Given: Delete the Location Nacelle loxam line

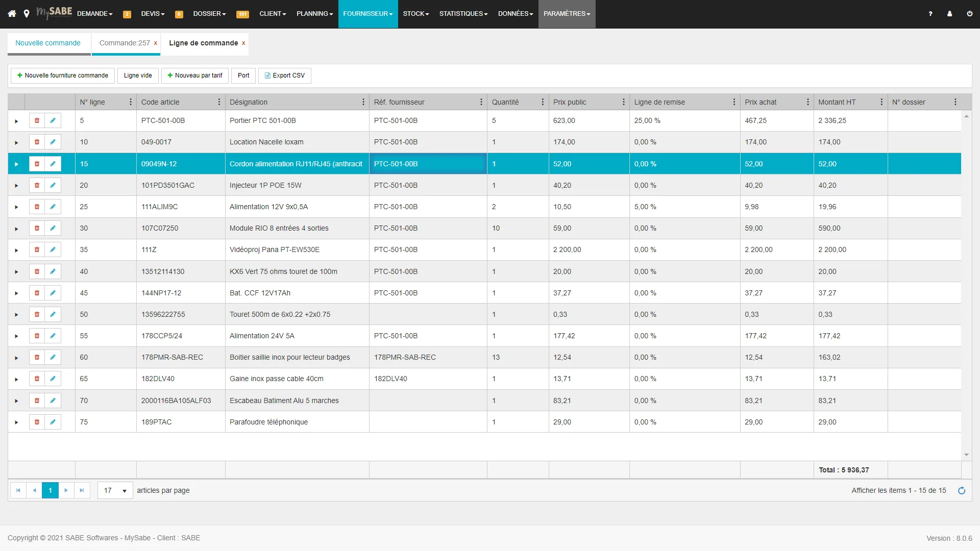Looking at the screenshot, I should click(37, 142).
